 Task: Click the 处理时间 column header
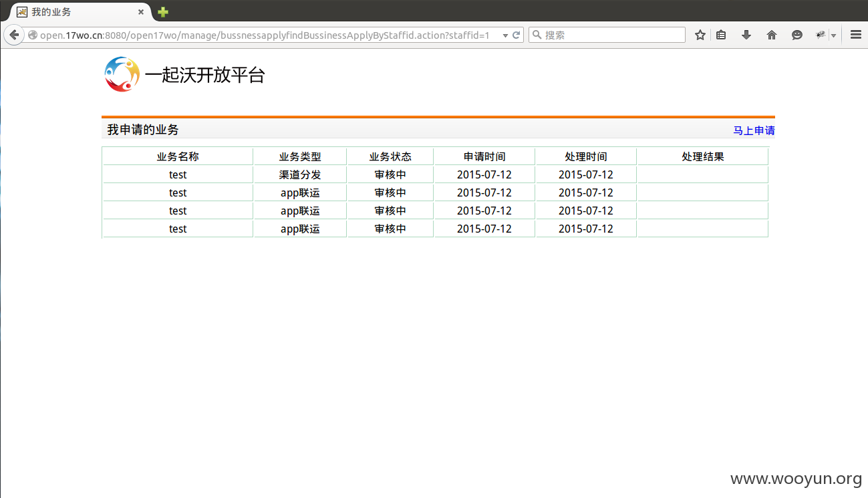[586, 156]
